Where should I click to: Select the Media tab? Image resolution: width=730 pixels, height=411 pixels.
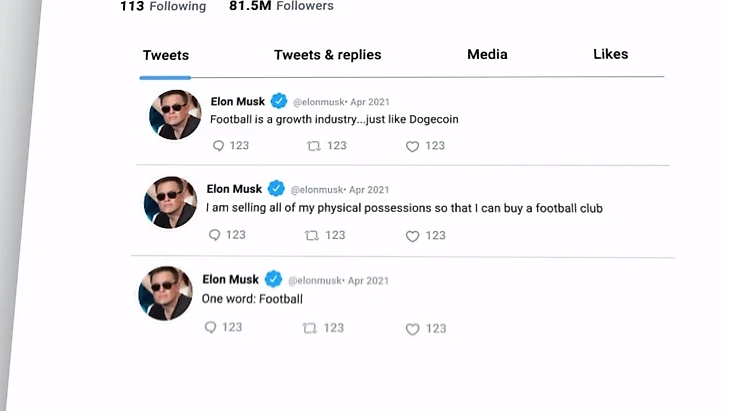tap(487, 54)
